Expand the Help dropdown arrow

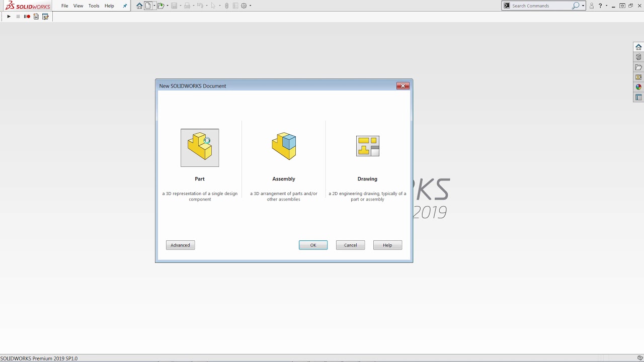[x=606, y=6]
